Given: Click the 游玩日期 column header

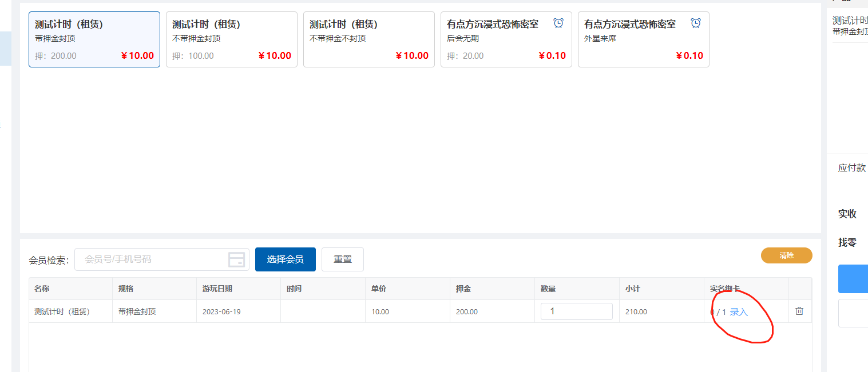Looking at the screenshot, I should 217,289.
